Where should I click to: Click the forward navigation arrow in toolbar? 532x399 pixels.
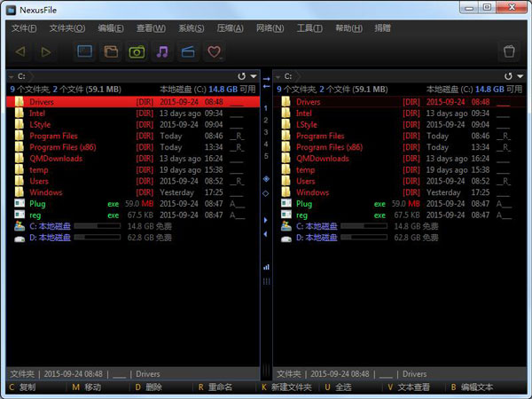pyautogui.click(x=46, y=52)
